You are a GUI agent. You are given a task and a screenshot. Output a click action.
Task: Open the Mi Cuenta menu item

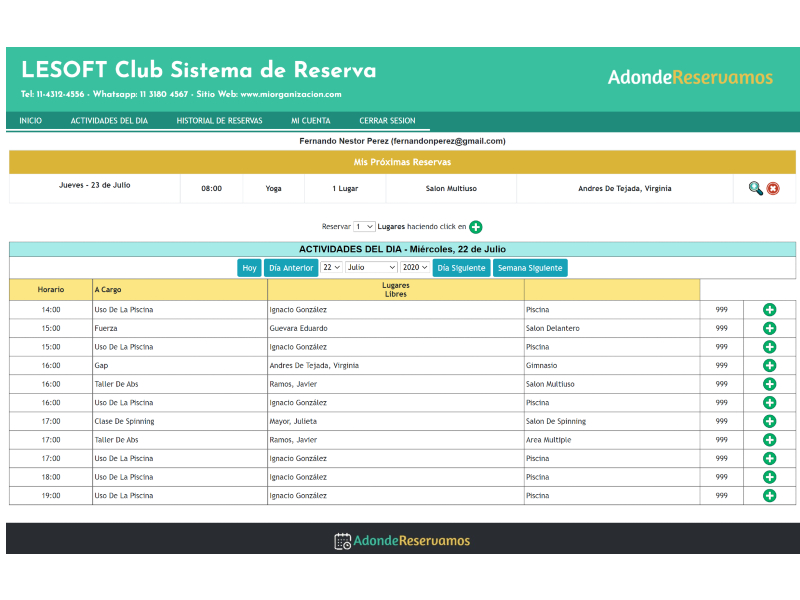click(310, 121)
